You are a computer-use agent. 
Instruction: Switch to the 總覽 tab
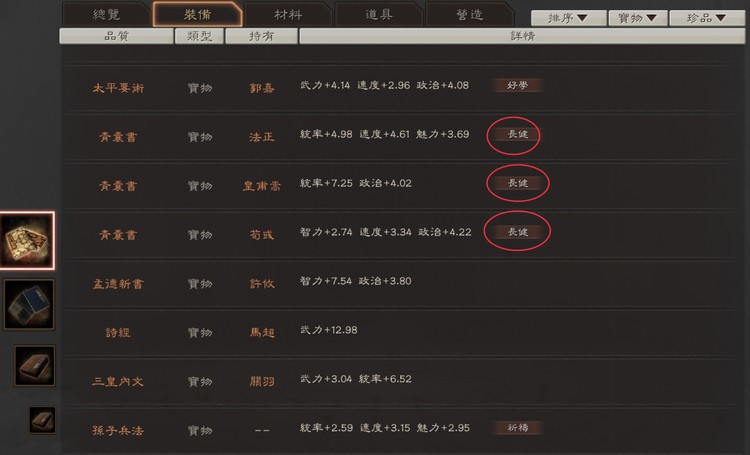coord(107,14)
